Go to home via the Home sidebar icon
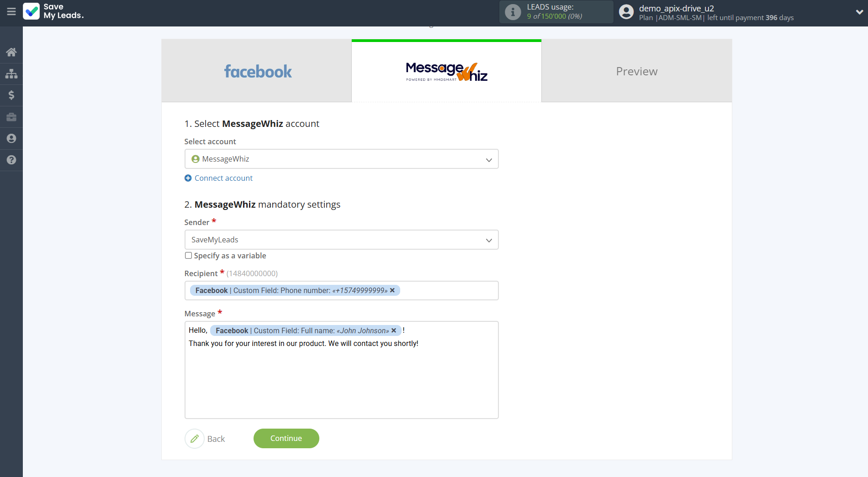Viewport: 868px width, 477px height. coord(11,52)
